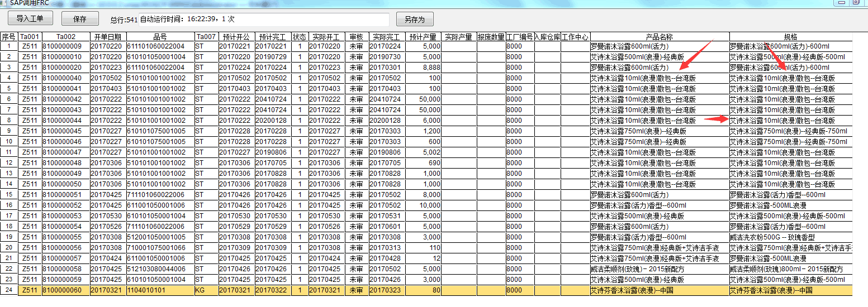The image size is (868, 307).
Task: Click the 预计产量 column header
Action: pyautogui.click(x=423, y=37)
